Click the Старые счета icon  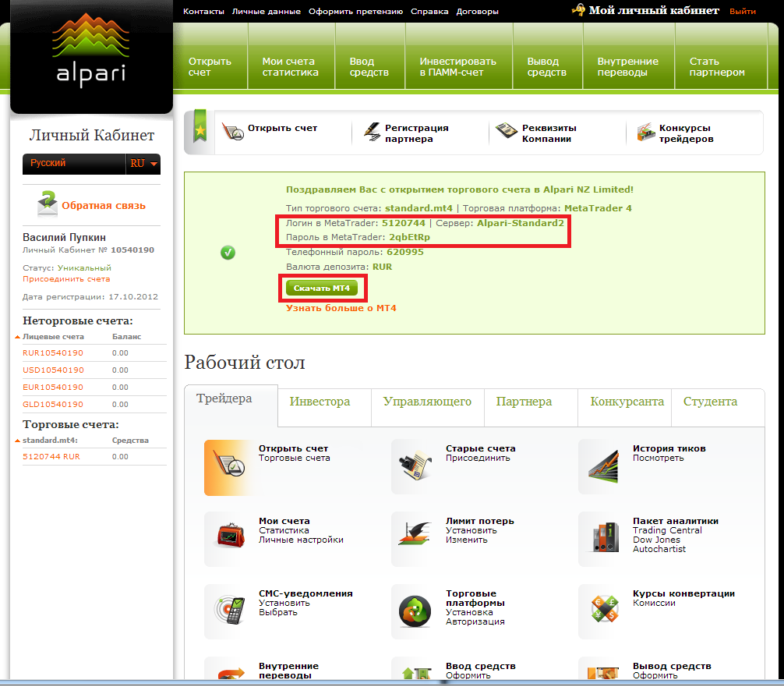(x=416, y=466)
